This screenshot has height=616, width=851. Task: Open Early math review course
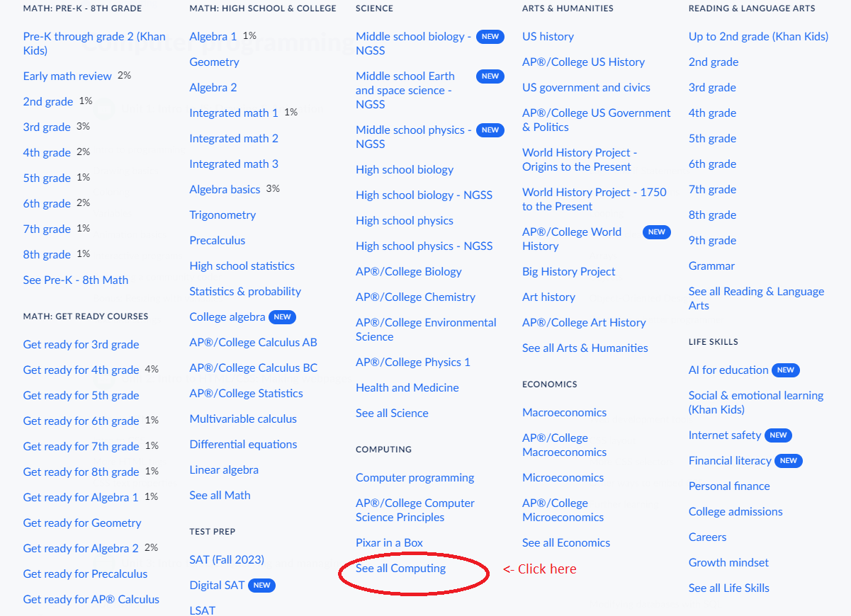tap(67, 76)
